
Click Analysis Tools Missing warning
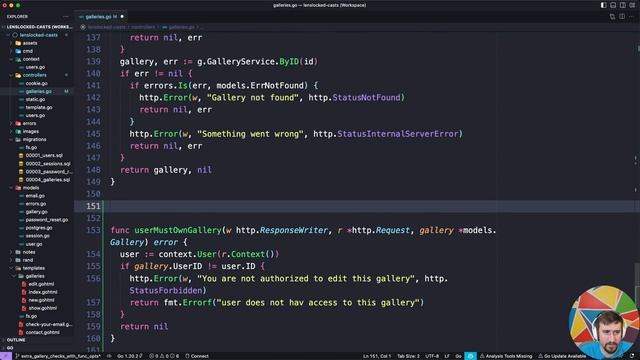click(506, 356)
